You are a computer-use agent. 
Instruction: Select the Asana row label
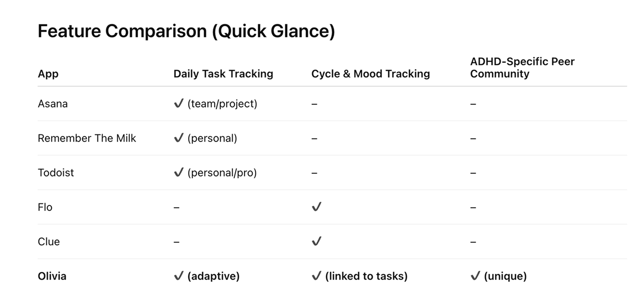[x=53, y=104]
